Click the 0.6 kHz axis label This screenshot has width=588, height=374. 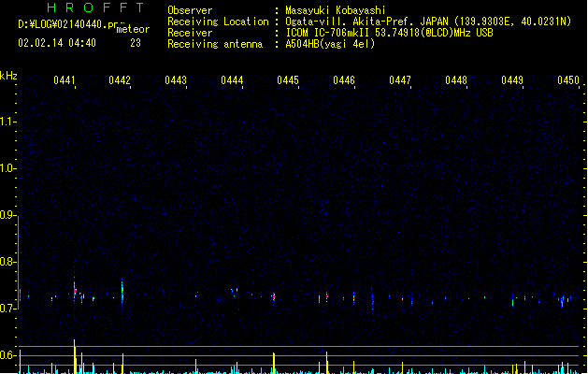tap(7, 355)
